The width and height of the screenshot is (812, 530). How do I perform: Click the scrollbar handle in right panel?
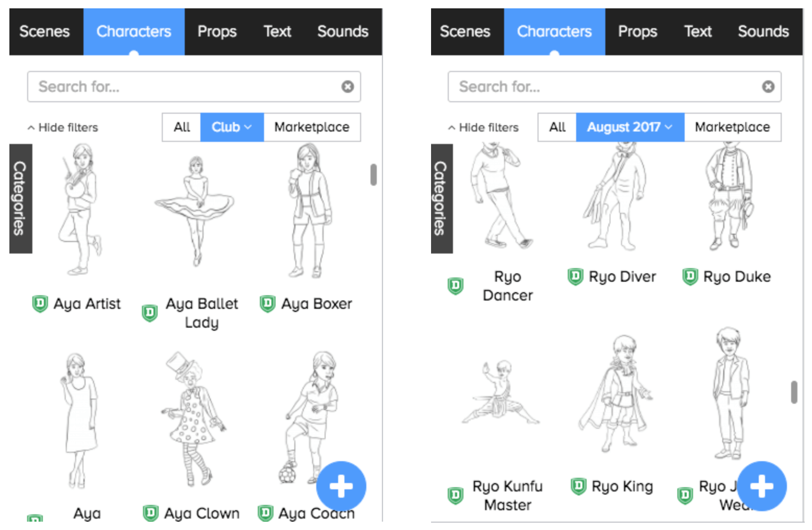tap(794, 392)
